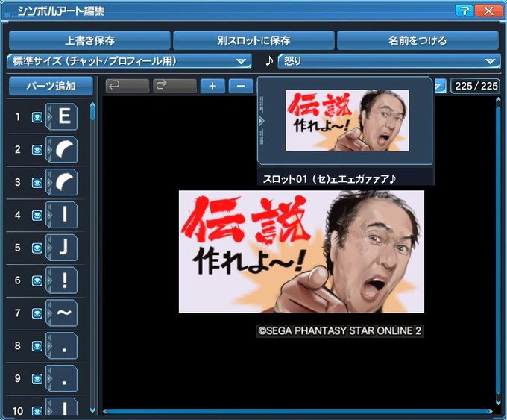Viewport: 507px width, 420px height.
Task: Click パーツ追加 add parts button
Action: tap(51, 86)
